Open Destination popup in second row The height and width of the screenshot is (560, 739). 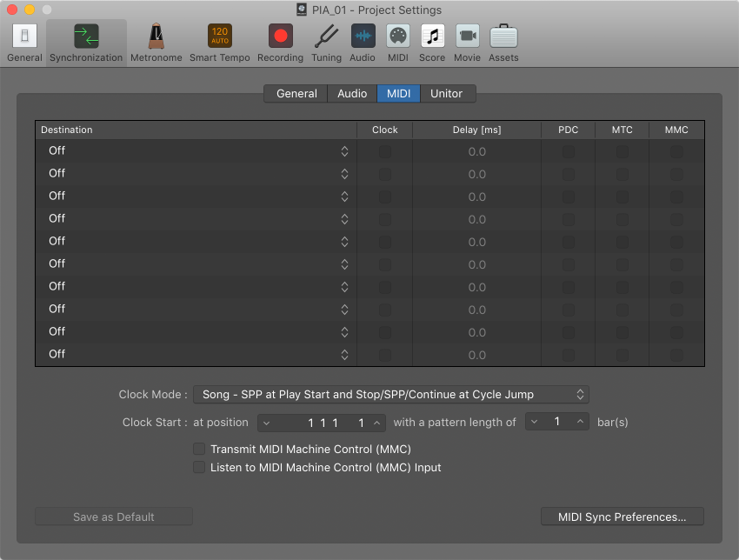pos(196,173)
